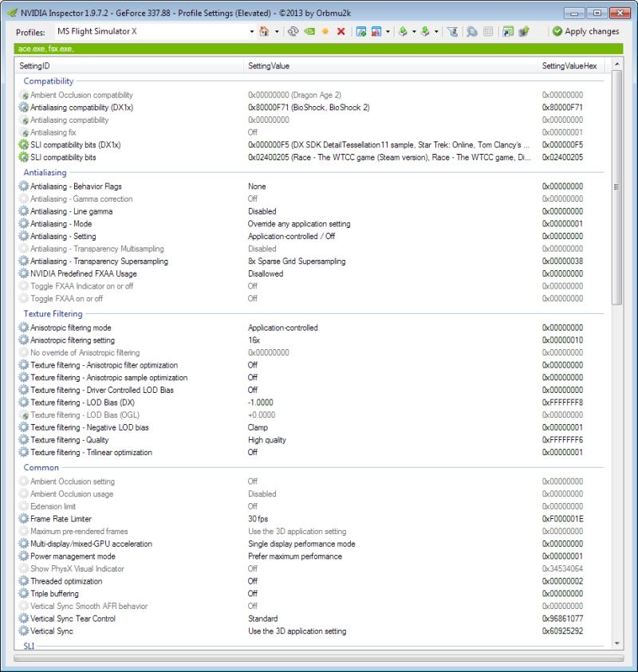The height and width of the screenshot is (672, 638).
Task: Click the Common group header
Action: pyautogui.click(x=41, y=468)
